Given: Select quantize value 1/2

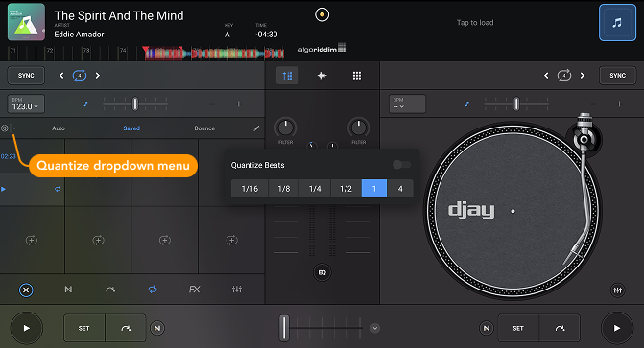Looking at the screenshot, I should (x=346, y=189).
